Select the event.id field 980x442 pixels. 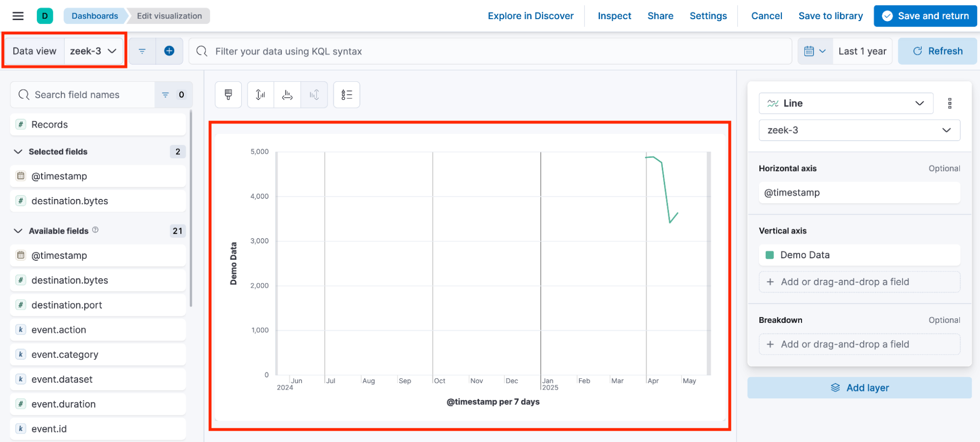(x=98, y=429)
